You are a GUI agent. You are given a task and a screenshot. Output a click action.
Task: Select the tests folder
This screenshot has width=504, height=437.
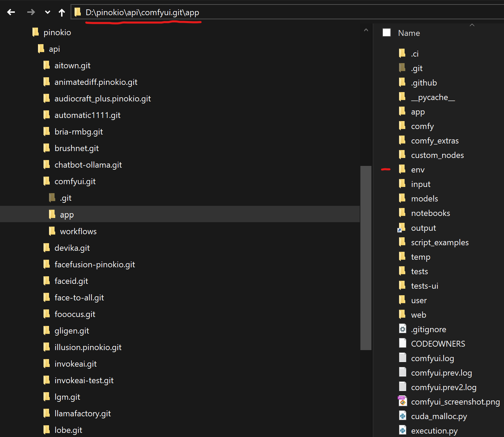click(x=419, y=271)
